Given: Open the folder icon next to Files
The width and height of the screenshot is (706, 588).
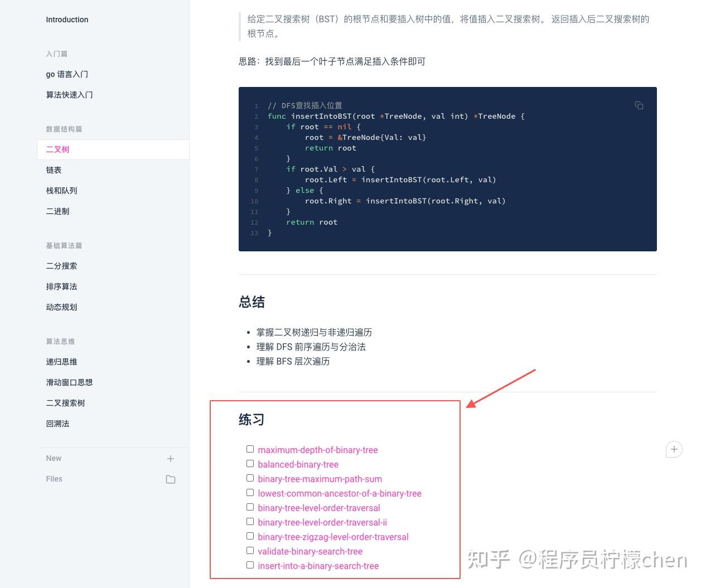Looking at the screenshot, I should [171, 479].
